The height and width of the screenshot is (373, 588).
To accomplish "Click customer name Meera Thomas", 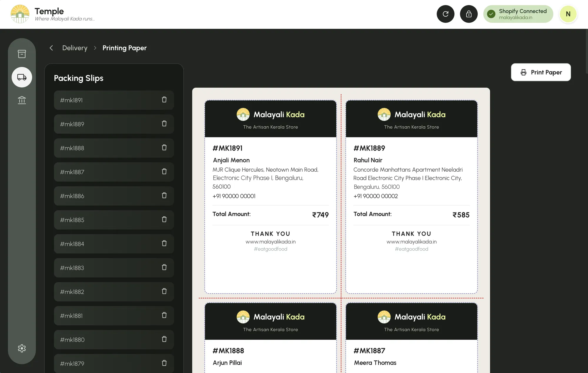I will [375, 363].
